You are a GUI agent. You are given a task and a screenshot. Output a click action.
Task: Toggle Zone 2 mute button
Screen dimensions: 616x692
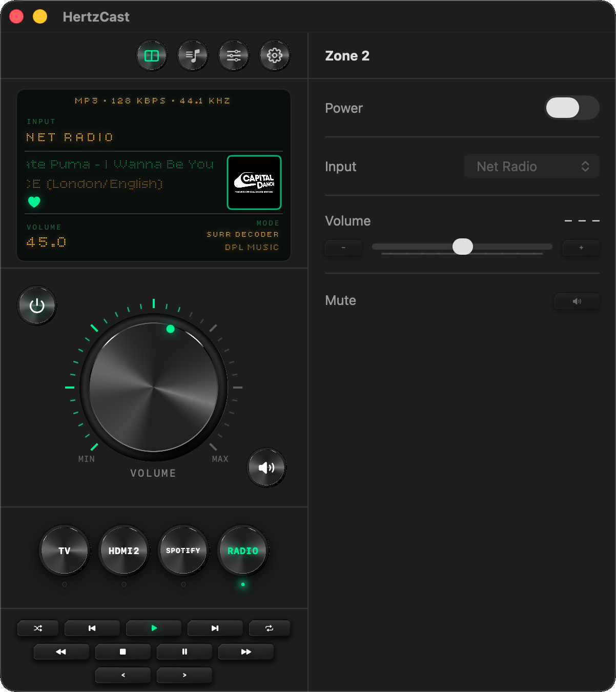577,301
